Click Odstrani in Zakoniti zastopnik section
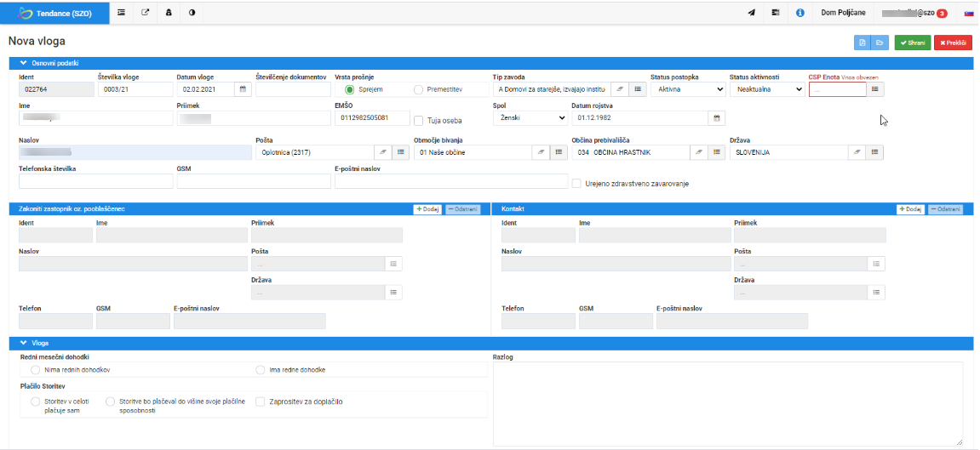This screenshot has width=980, height=450. click(x=462, y=209)
